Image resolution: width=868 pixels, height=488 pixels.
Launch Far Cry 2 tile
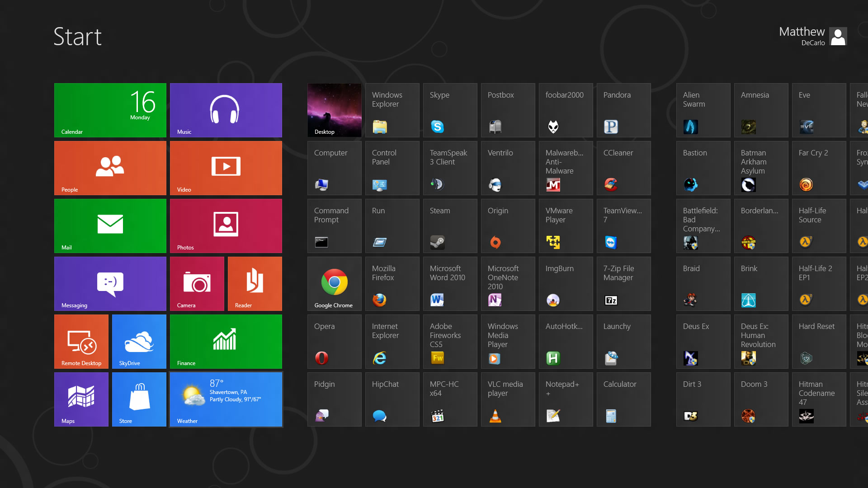click(x=819, y=168)
